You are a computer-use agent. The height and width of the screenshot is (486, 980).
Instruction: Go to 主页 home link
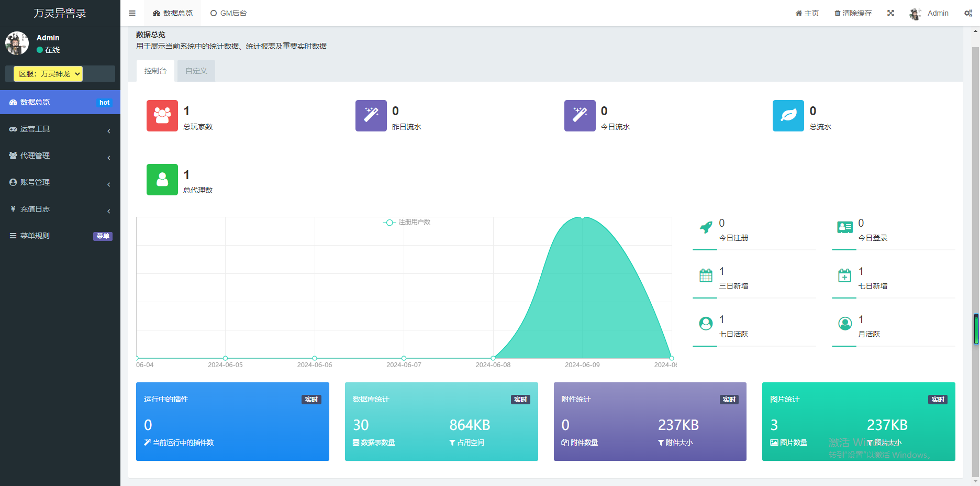tap(807, 13)
